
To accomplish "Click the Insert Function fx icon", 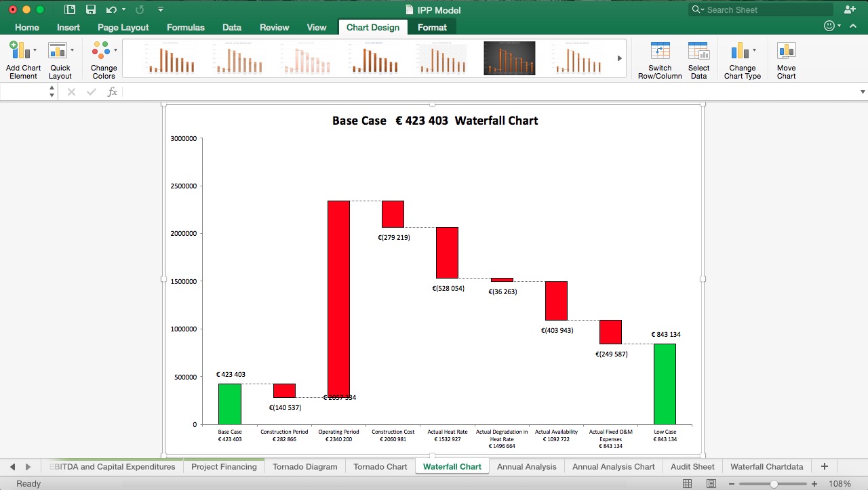I will (x=113, y=91).
